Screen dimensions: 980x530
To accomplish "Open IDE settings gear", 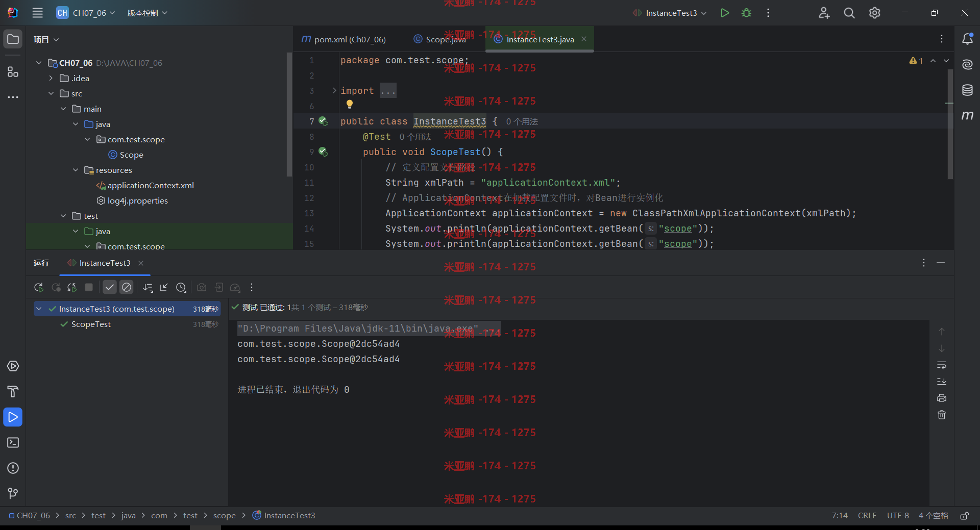I will [x=875, y=13].
